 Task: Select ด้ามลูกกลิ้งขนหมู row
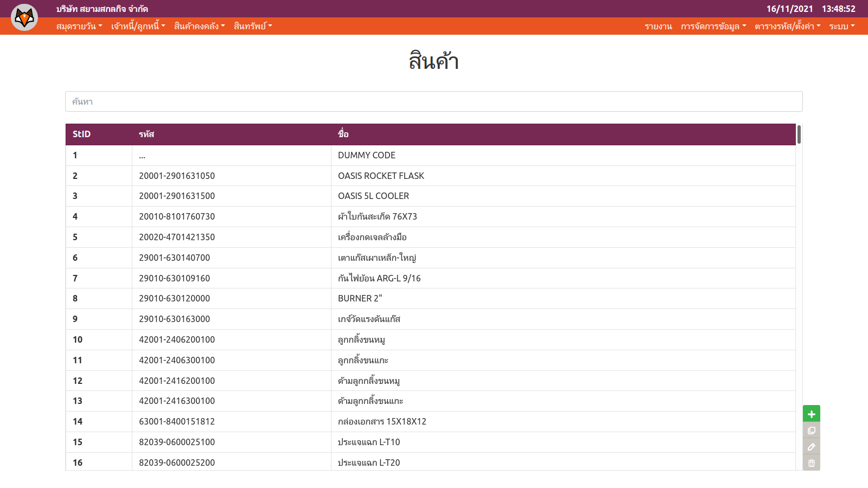(x=431, y=381)
